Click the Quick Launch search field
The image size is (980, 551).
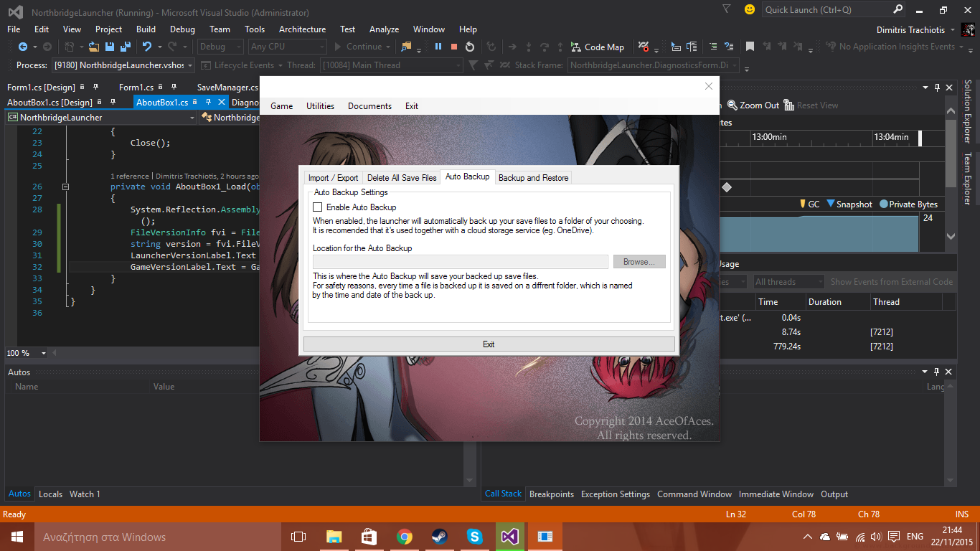tap(834, 9)
